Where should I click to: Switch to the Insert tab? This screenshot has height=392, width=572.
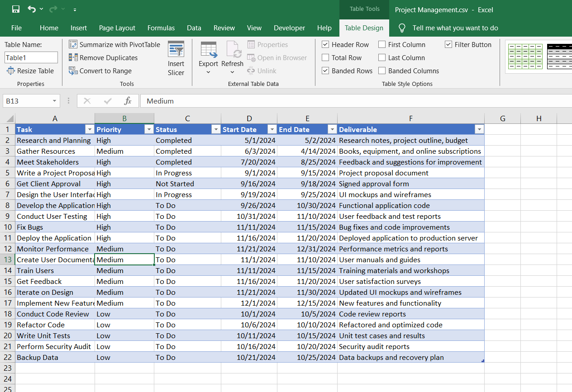coord(79,28)
